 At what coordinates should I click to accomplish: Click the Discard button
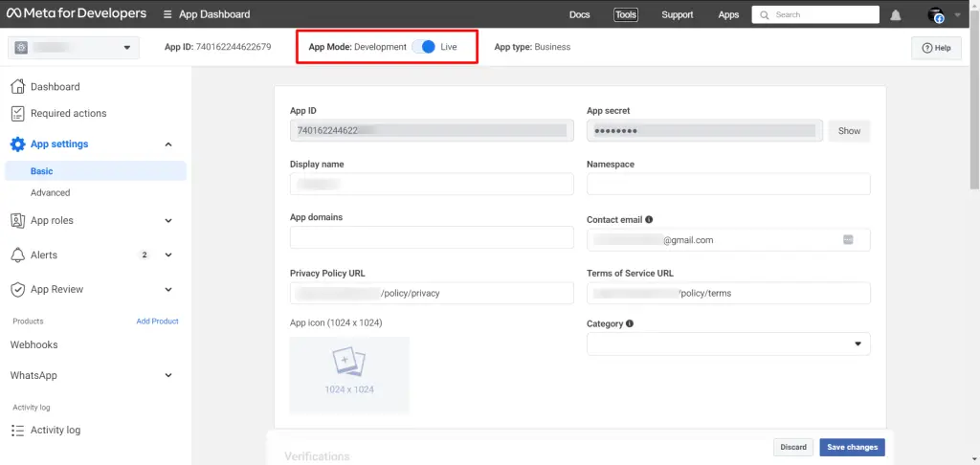[793, 447]
